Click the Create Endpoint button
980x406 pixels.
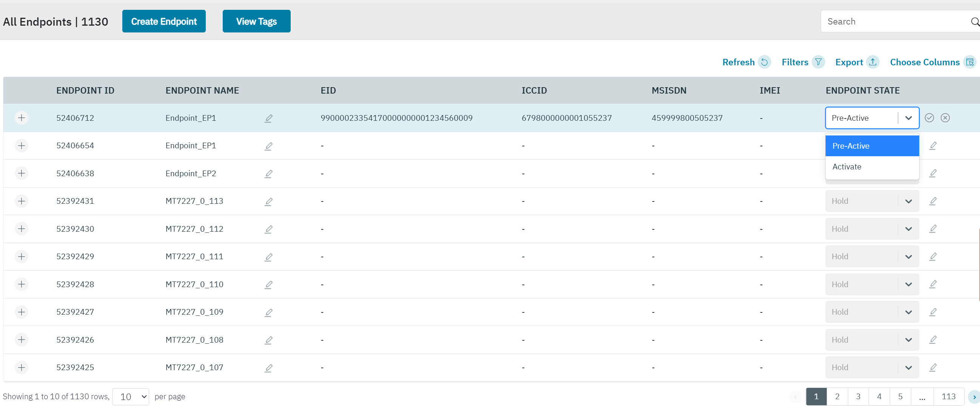(x=163, y=21)
